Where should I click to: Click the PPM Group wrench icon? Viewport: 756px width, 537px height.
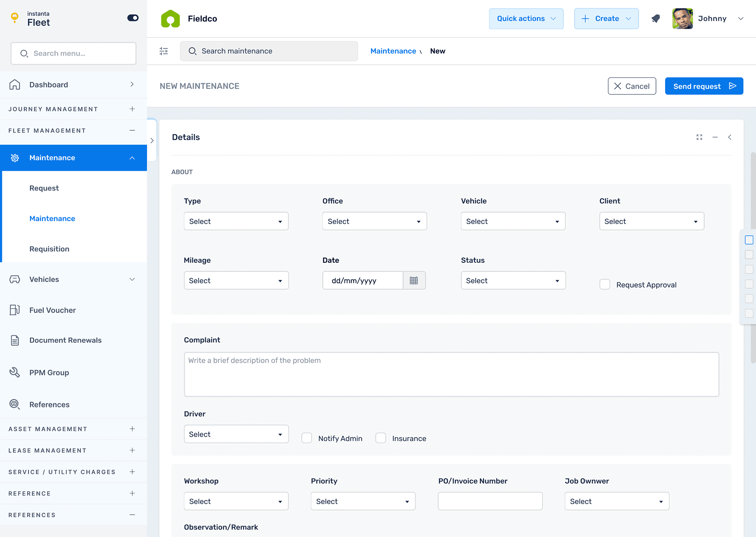pos(15,372)
